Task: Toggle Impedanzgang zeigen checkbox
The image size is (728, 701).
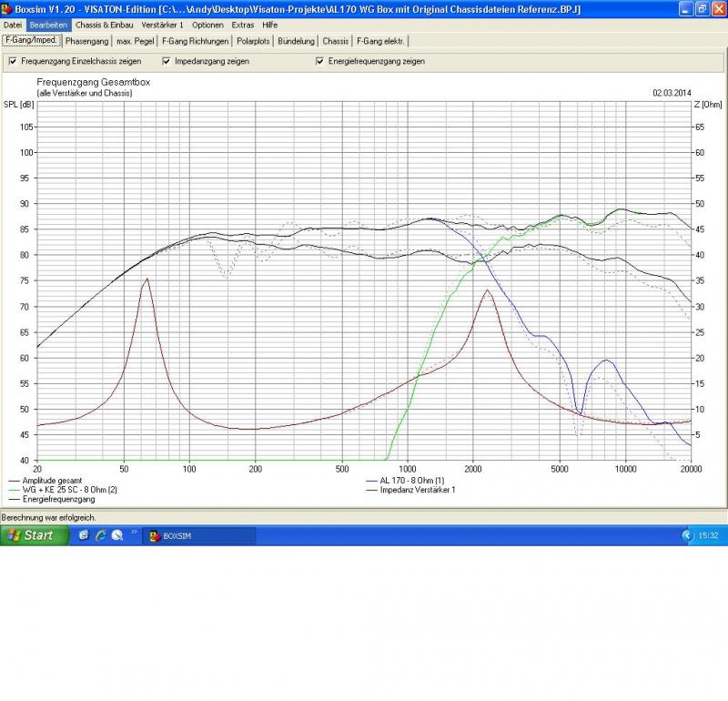Action: click(x=167, y=61)
